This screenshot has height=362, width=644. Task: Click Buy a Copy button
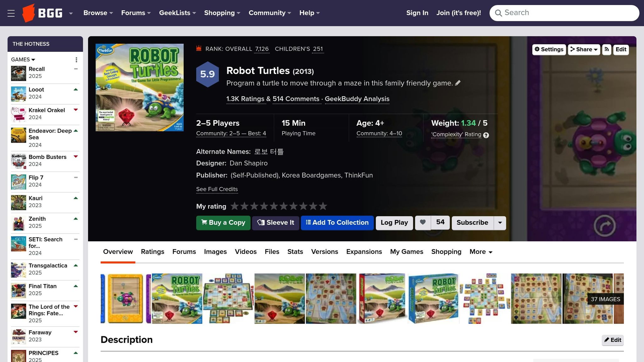[x=223, y=223]
